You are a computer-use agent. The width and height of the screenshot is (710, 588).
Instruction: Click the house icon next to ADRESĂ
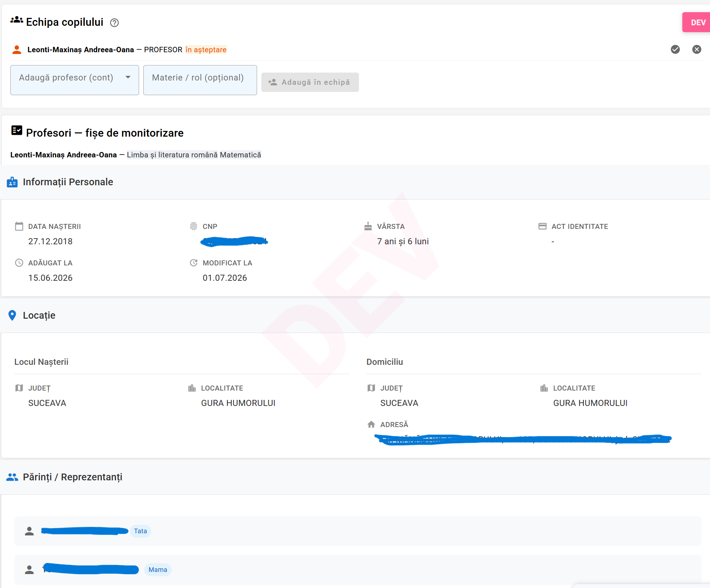tap(371, 425)
